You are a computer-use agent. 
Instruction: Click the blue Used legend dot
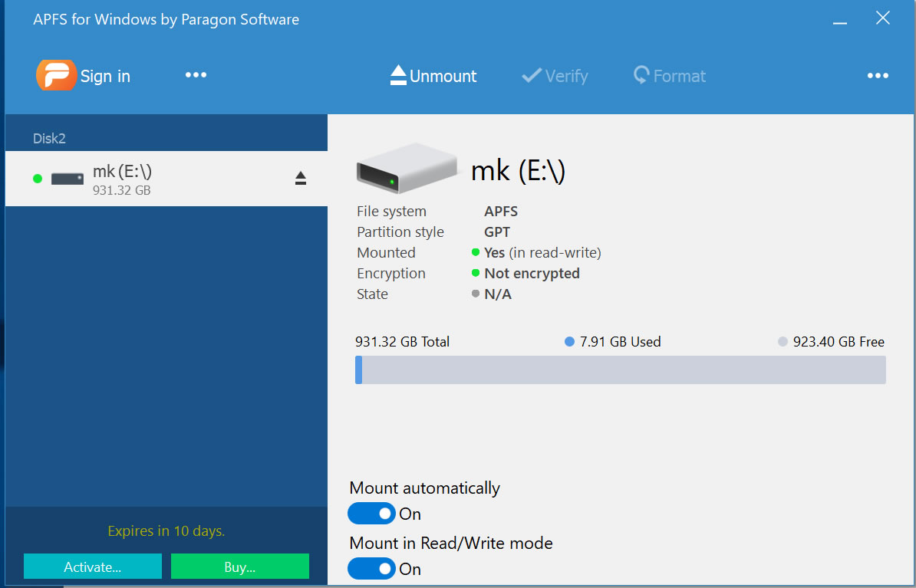[569, 342]
